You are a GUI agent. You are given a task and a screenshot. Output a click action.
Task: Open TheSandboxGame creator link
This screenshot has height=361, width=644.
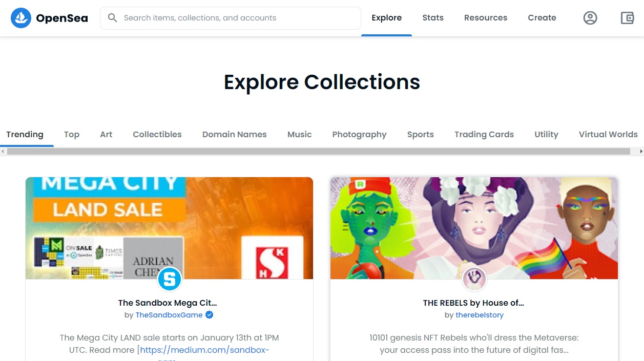(x=169, y=315)
